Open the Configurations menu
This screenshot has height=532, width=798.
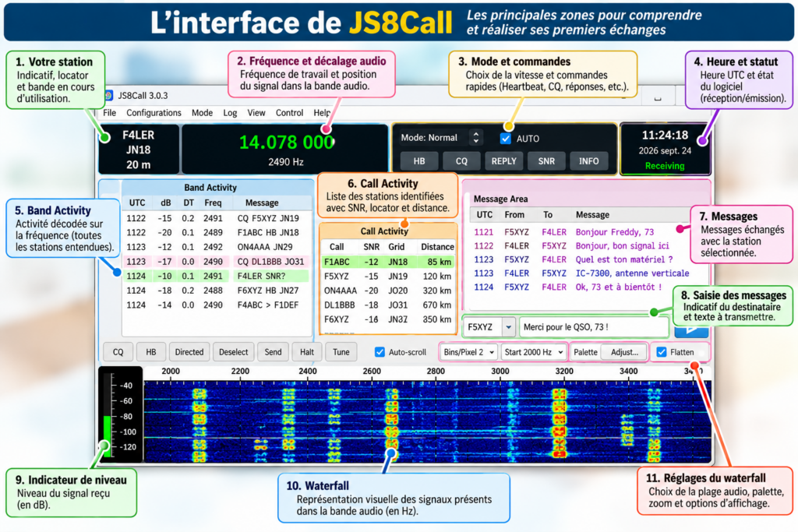[154, 113]
